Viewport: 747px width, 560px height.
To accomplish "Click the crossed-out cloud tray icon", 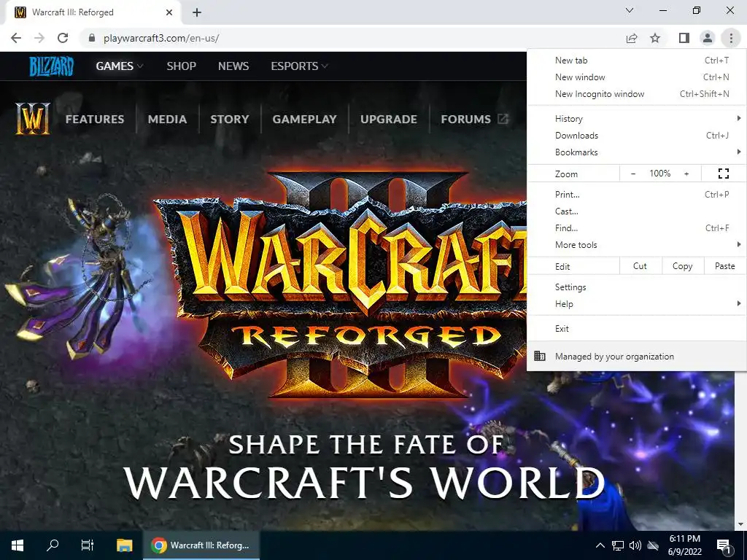I will (x=653, y=545).
